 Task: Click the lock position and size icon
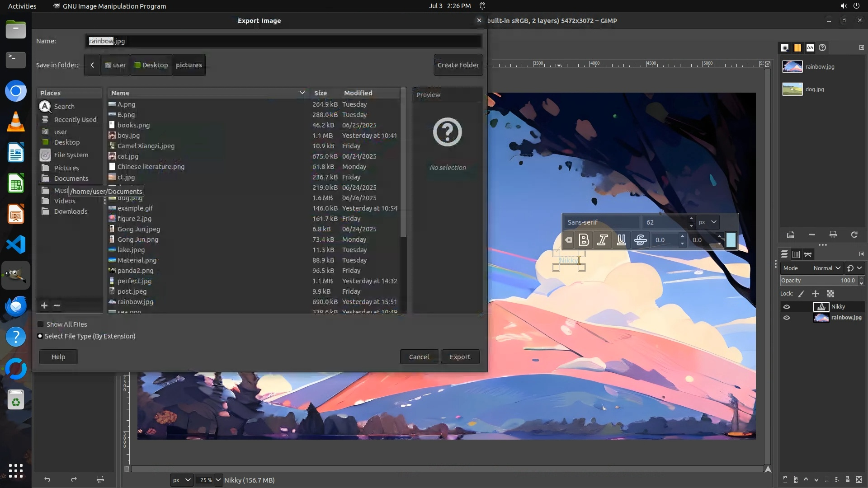click(816, 294)
